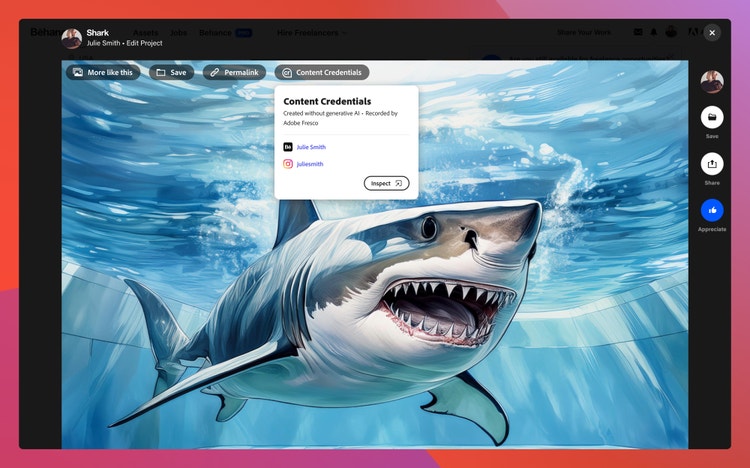Click the Adobe logo icon in top nav
This screenshot has width=750, height=468.
pos(693,32)
